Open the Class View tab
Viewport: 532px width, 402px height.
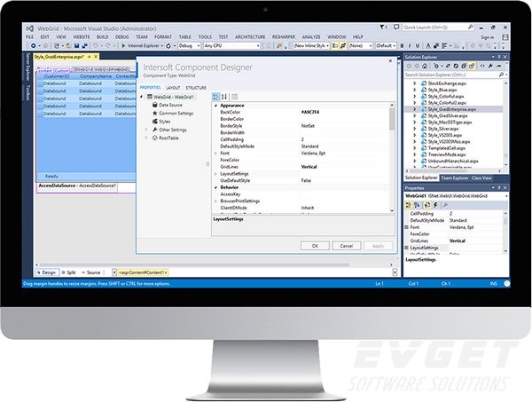coord(481,177)
